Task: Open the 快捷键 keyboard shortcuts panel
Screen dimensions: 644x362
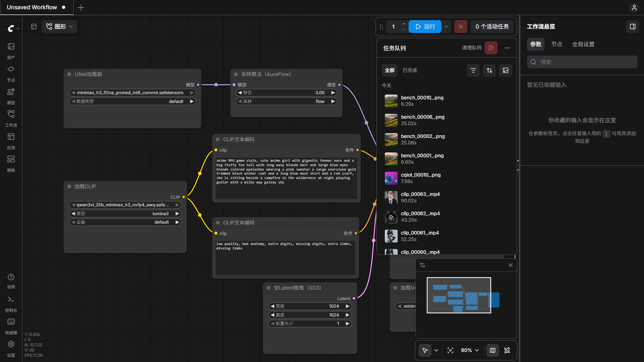Action: coord(11,326)
